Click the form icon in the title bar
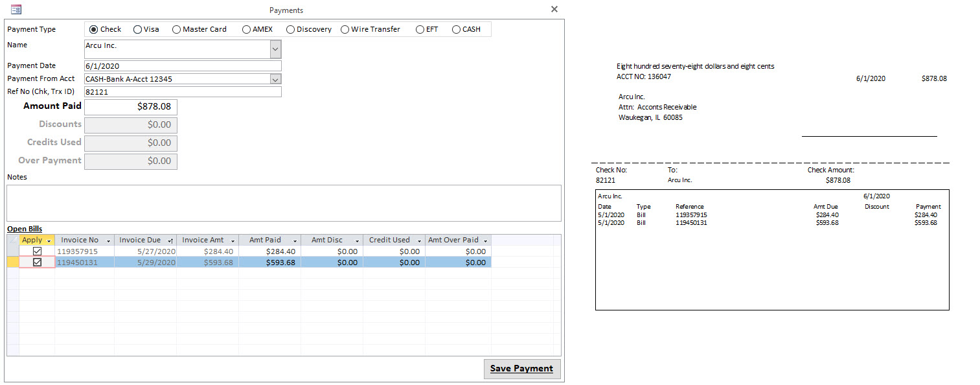This screenshot has height=385, width=980. [x=16, y=9]
